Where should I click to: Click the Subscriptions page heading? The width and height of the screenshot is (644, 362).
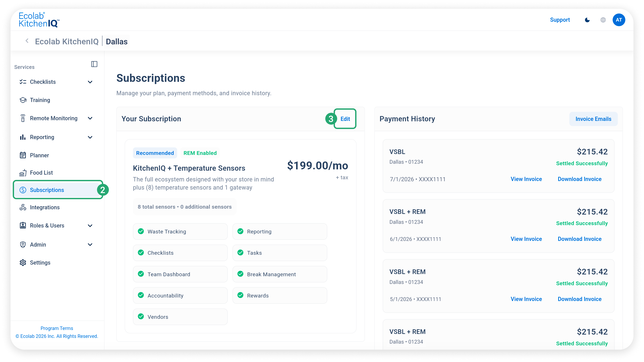151,78
